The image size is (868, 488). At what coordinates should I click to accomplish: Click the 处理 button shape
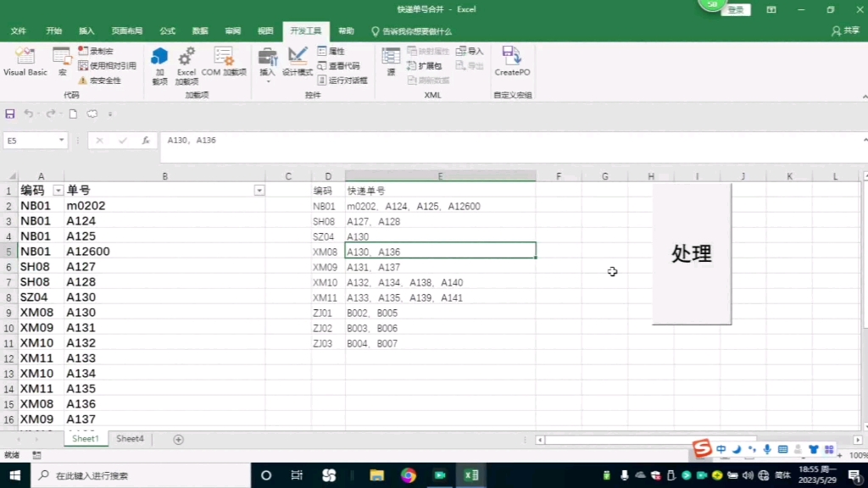(692, 254)
